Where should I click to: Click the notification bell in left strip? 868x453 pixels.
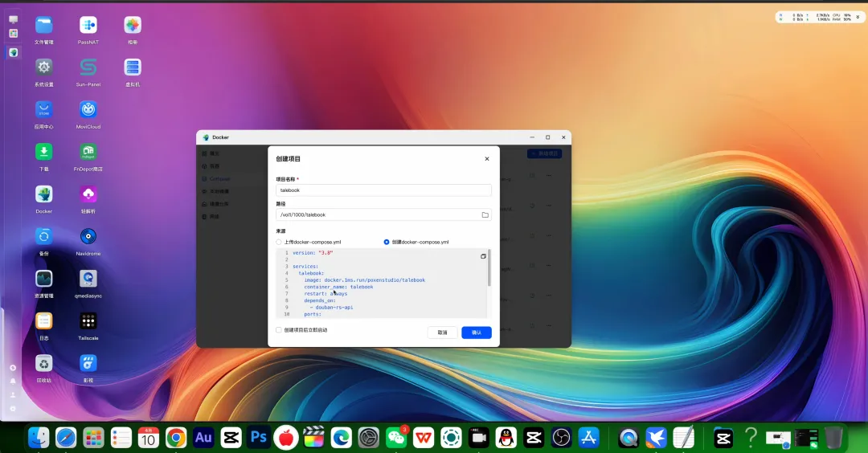tap(13, 381)
